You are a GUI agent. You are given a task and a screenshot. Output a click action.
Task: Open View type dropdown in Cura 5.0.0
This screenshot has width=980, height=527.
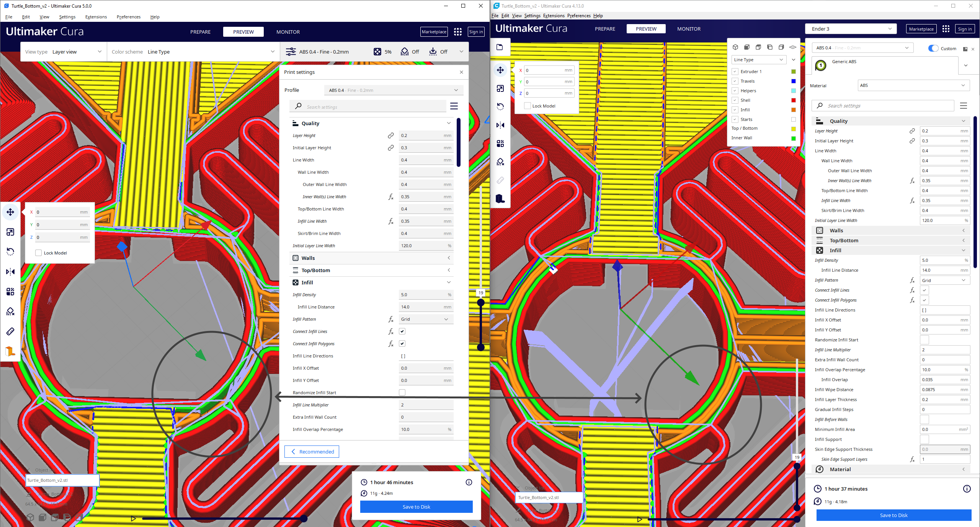[x=64, y=52]
